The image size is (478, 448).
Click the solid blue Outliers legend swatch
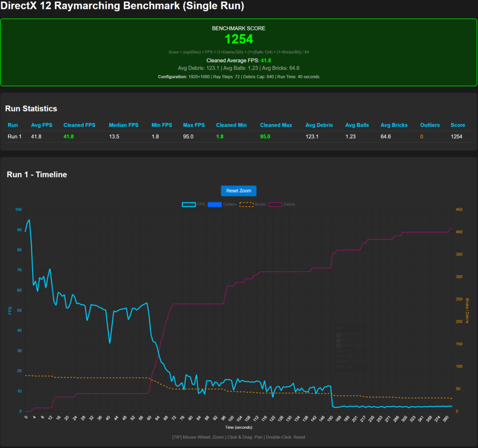(x=214, y=204)
